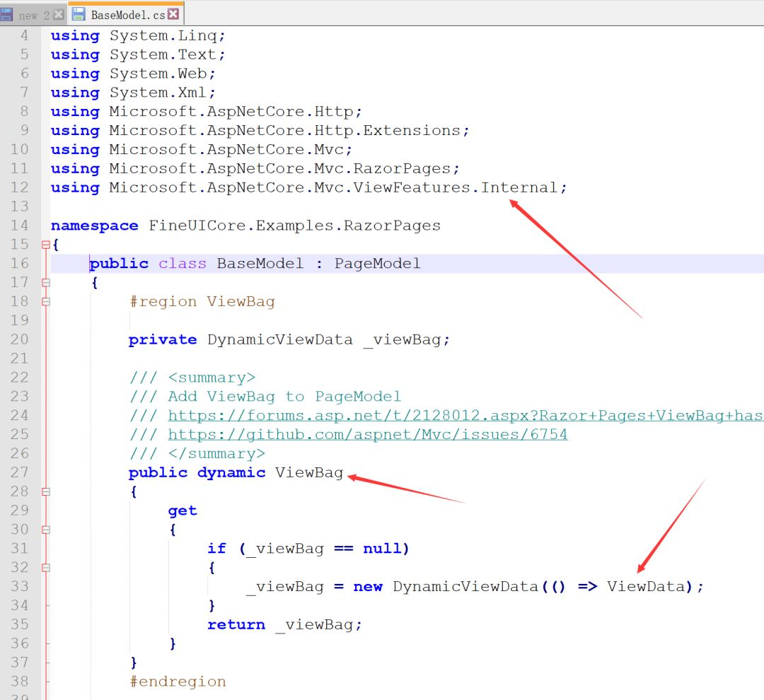Collapse if block fold at line 32
Image resolution: width=764 pixels, height=700 pixels.
tap(46, 568)
